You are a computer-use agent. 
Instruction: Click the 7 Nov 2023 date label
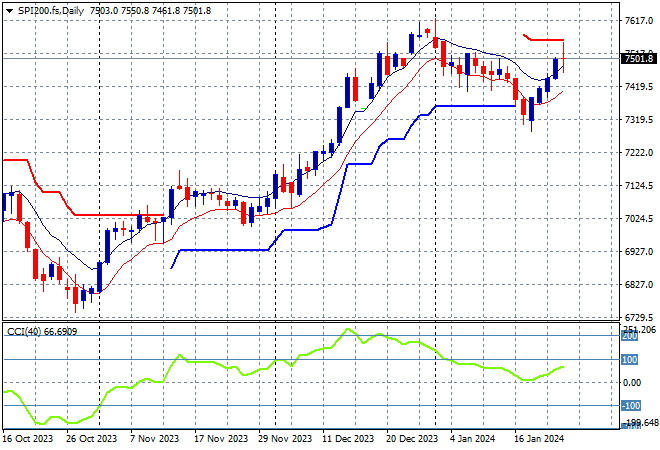click(x=154, y=439)
